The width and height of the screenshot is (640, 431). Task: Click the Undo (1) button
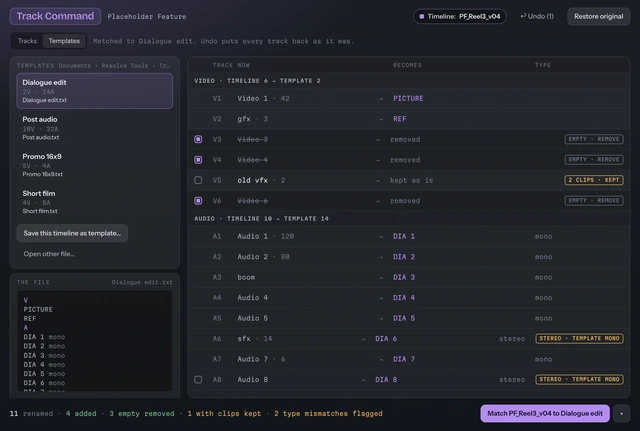[x=537, y=16]
